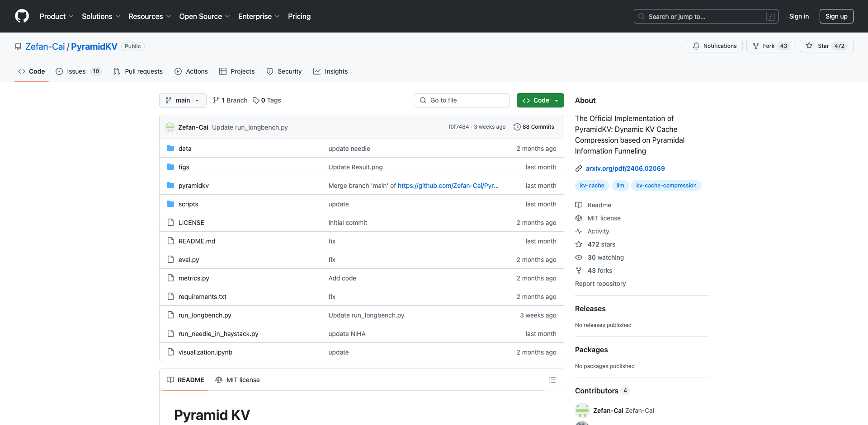The image size is (868, 425).
Task: Click the contributor avatar for Zefan-Cai
Action: [582, 411]
